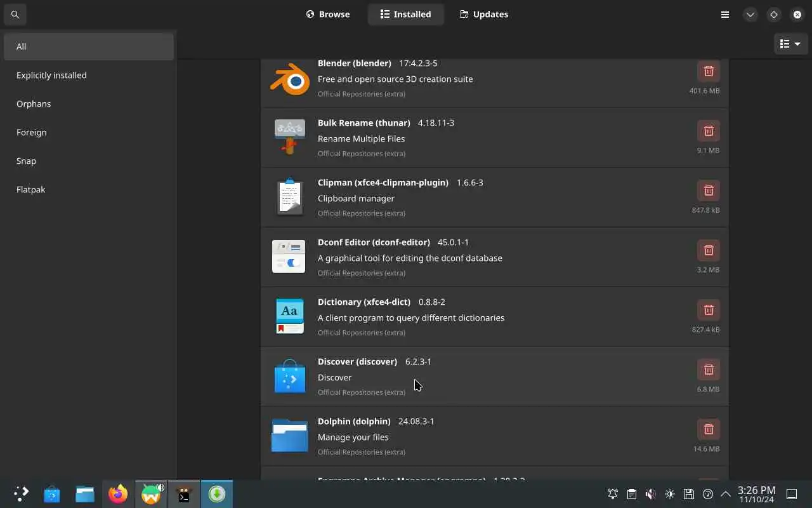The width and height of the screenshot is (812, 508).
Task: Select the Foreign filter
Action: pyautogui.click(x=89, y=132)
